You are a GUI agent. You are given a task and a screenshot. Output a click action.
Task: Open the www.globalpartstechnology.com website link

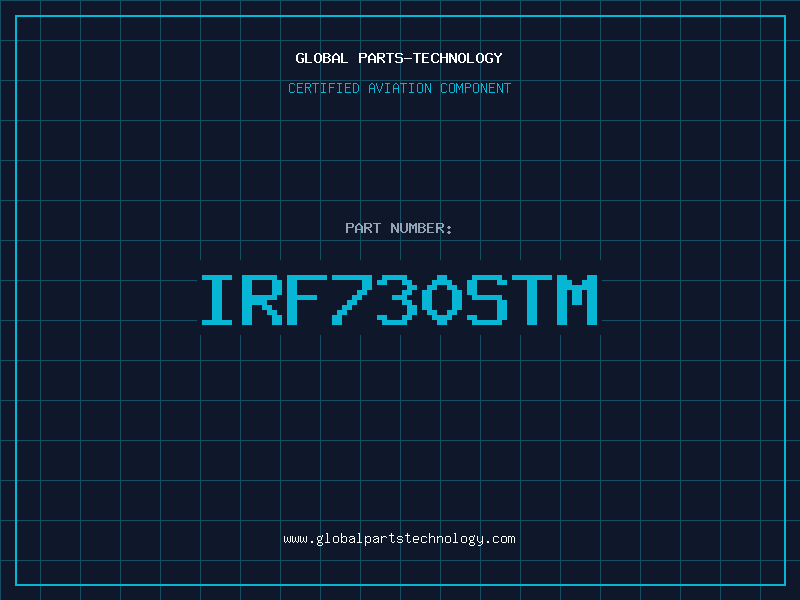point(399,539)
